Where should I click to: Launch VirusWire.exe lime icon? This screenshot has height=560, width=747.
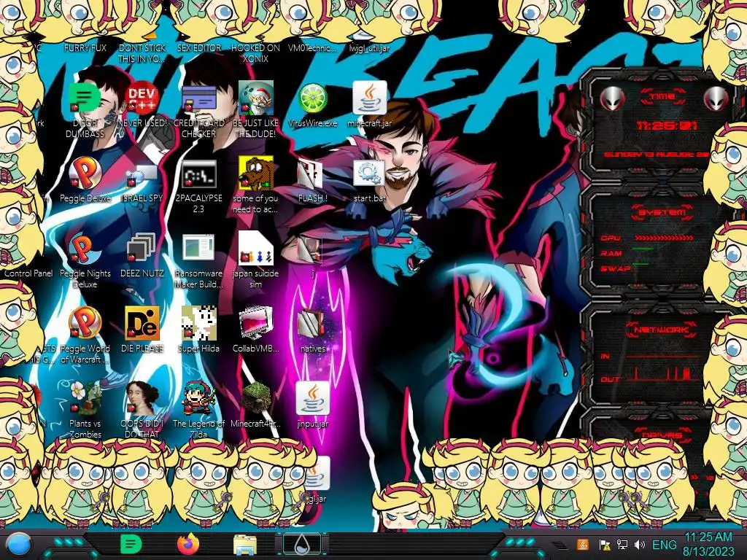(312, 98)
